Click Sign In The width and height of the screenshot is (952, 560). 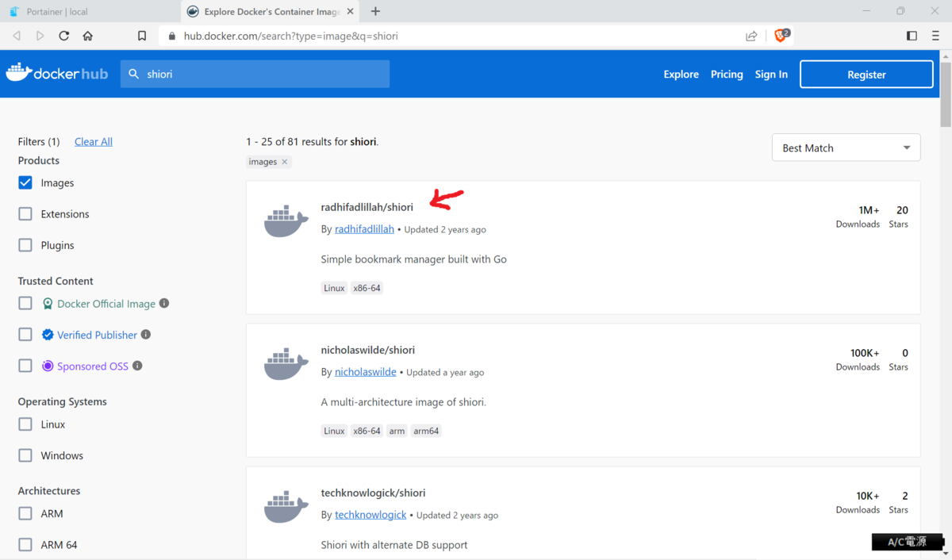[771, 74]
